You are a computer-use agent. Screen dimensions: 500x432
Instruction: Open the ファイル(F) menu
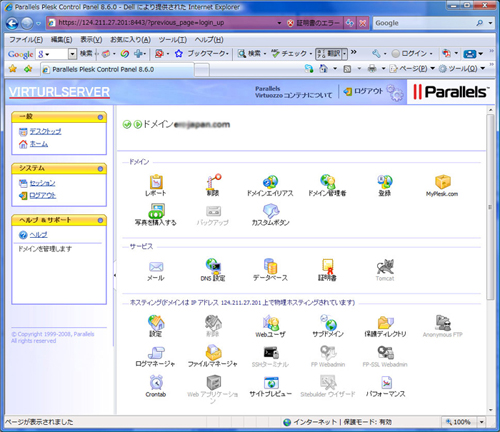(x=26, y=40)
